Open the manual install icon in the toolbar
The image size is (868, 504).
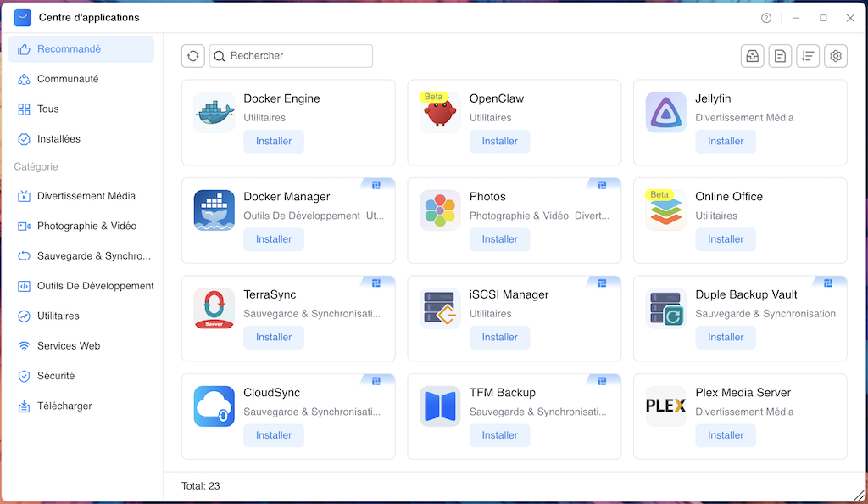click(753, 56)
